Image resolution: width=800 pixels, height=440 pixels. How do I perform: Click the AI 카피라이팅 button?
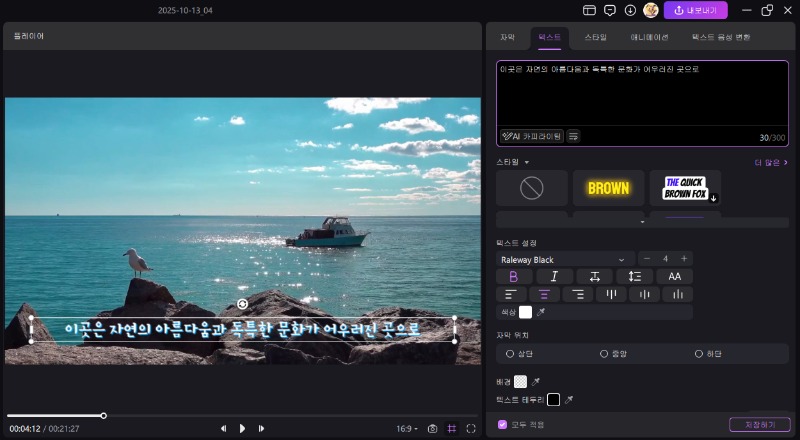pos(532,136)
